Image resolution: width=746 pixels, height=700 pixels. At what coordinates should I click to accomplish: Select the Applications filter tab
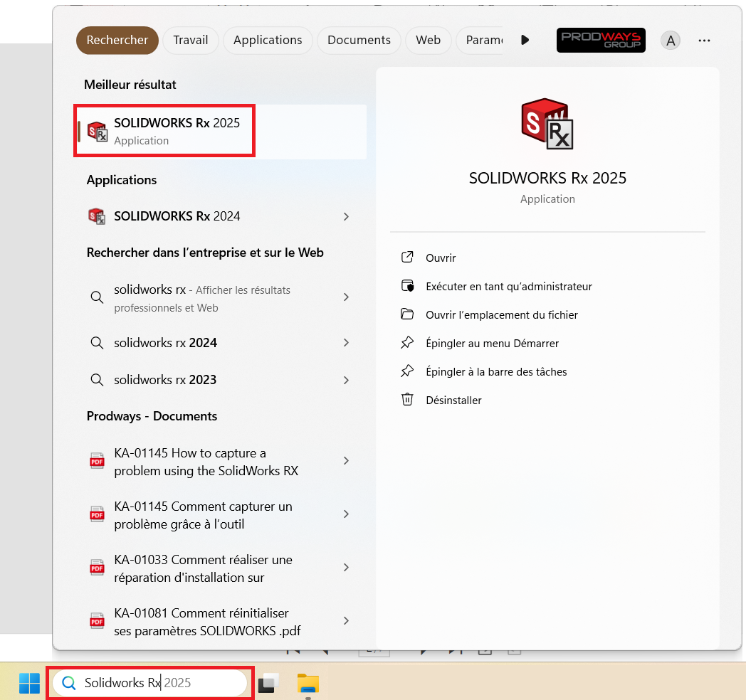[268, 41]
